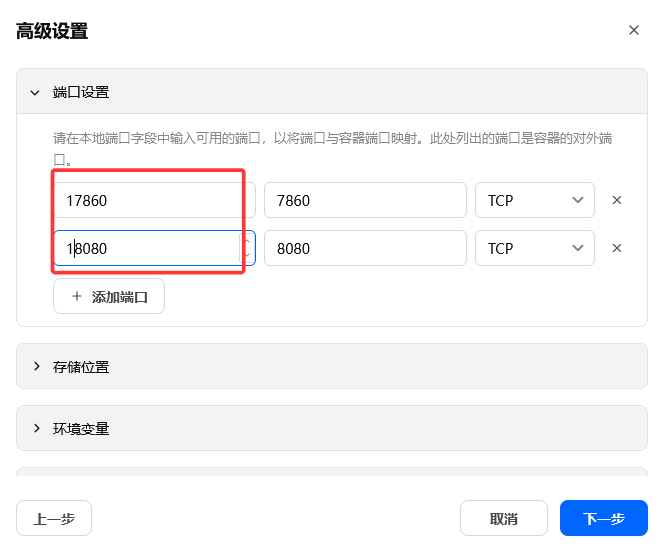This screenshot has height=555, width=665.
Task: Select the container port field 8080
Action: [364, 248]
